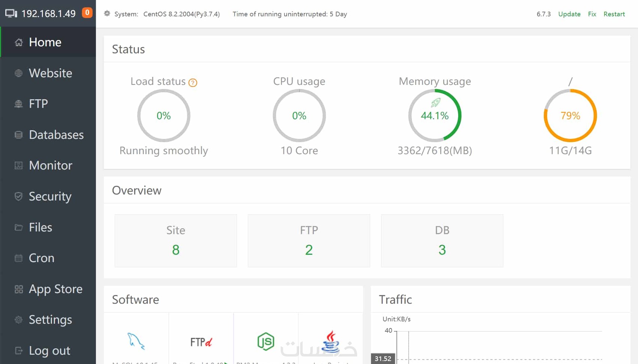The height and width of the screenshot is (364, 638).
Task: Click the version number 6.7.3
Action: pyautogui.click(x=543, y=14)
